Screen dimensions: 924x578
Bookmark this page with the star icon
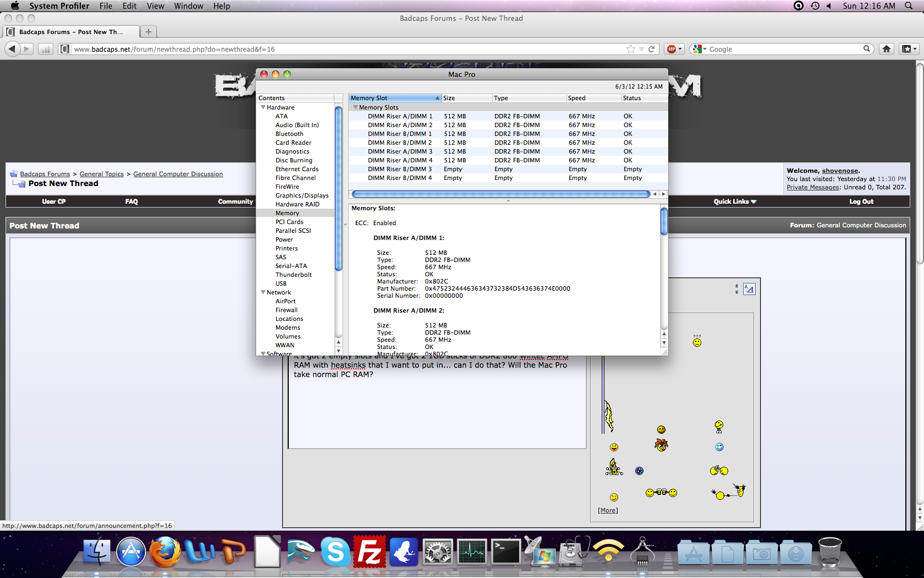pyautogui.click(x=630, y=49)
